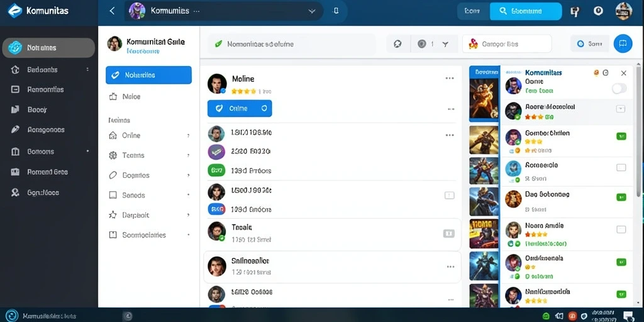The image size is (644, 322).
Task: Click the green pill badge beside 1984 Brdcos
Action: click(x=216, y=170)
